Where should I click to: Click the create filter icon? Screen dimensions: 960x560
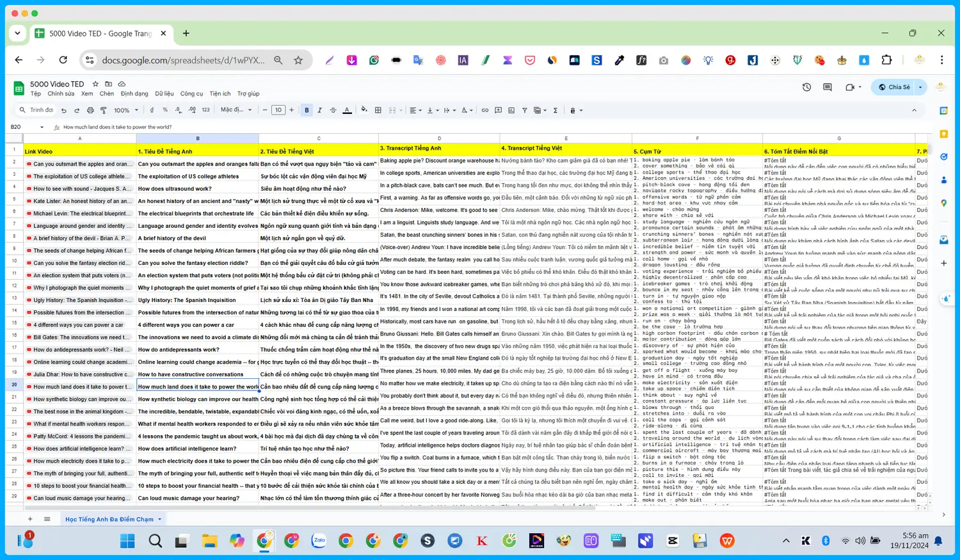[525, 110]
